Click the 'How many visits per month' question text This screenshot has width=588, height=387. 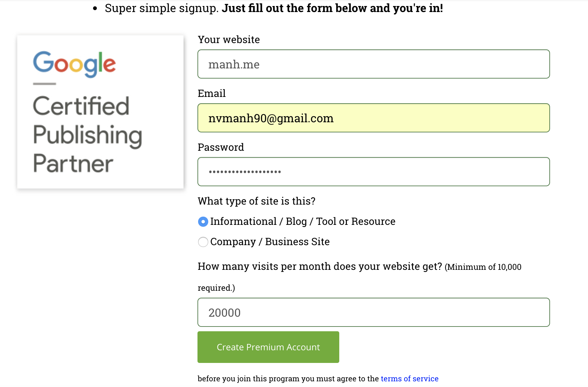(x=320, y=266)
